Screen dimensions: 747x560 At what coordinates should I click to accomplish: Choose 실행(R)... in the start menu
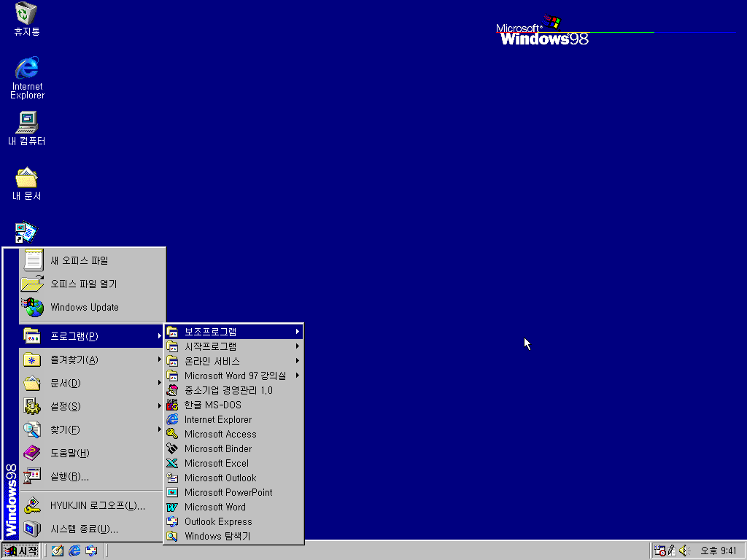point(91,476)
